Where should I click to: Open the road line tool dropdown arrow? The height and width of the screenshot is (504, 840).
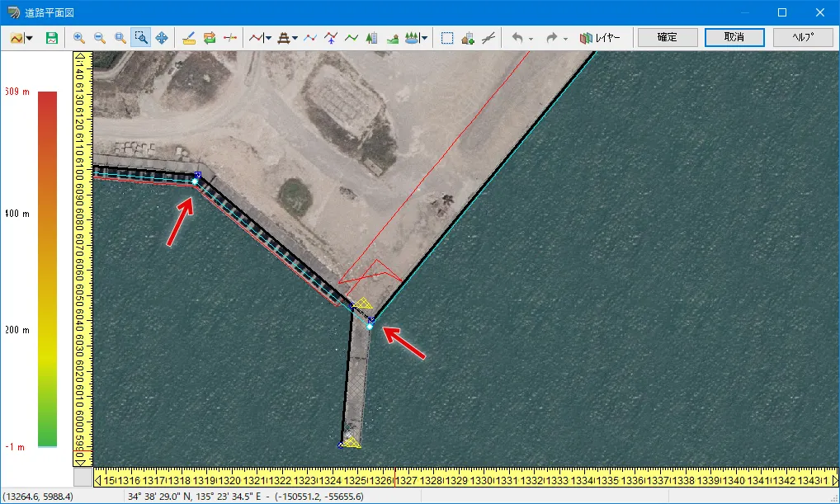268,38
